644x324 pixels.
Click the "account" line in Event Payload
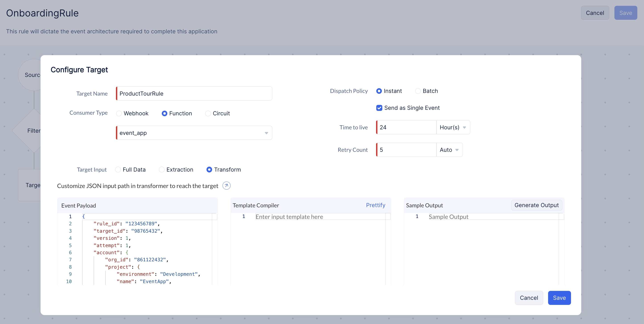click(111, 253)
